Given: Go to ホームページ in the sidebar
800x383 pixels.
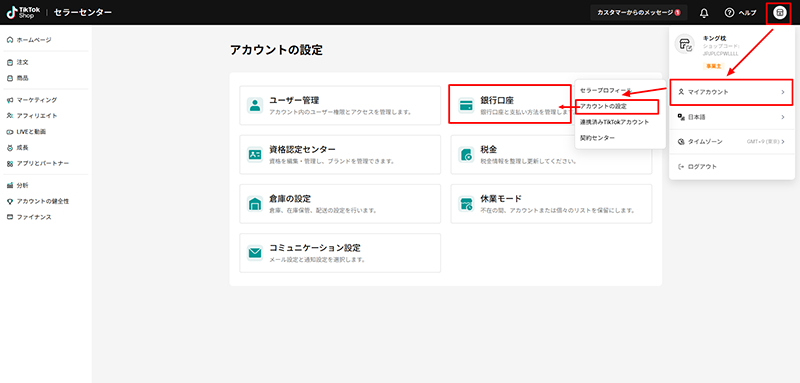Looking at the screenshot, I should tap(34, 40).
